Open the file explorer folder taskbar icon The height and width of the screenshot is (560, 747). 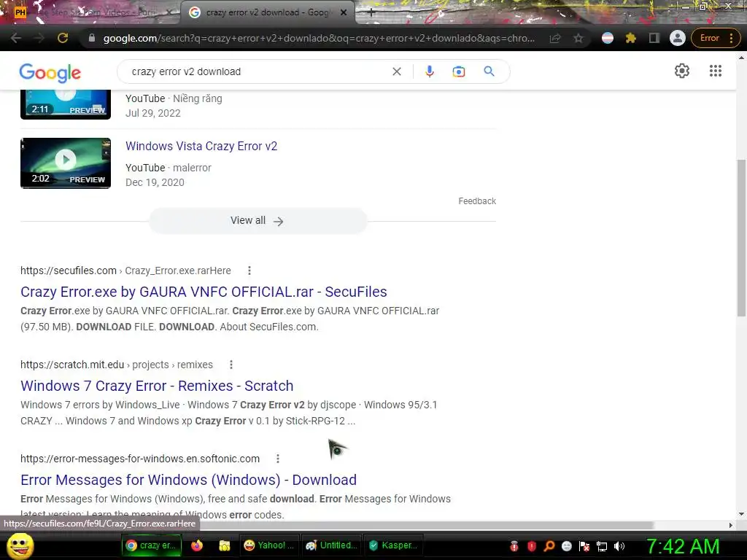(x=224, y=545)
